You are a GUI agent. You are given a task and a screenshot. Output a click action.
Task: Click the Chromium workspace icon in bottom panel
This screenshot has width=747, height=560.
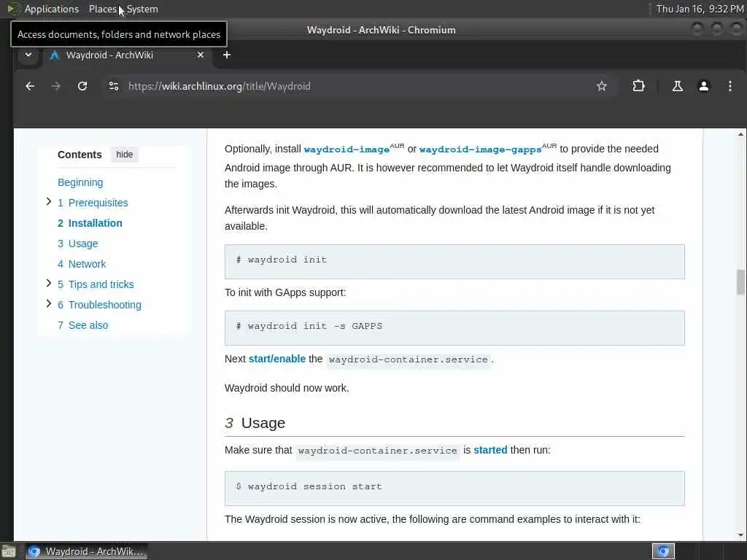pos(663,551)
